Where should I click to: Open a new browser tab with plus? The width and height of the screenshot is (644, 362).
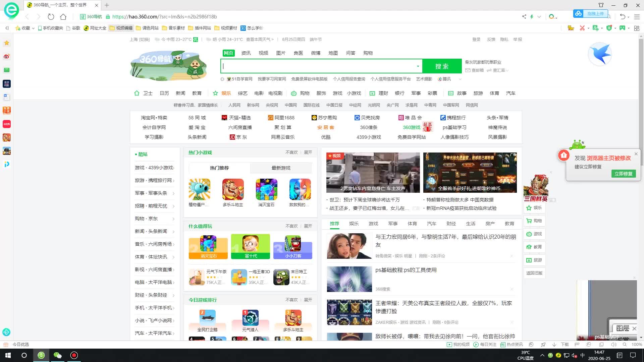point(107,5)
